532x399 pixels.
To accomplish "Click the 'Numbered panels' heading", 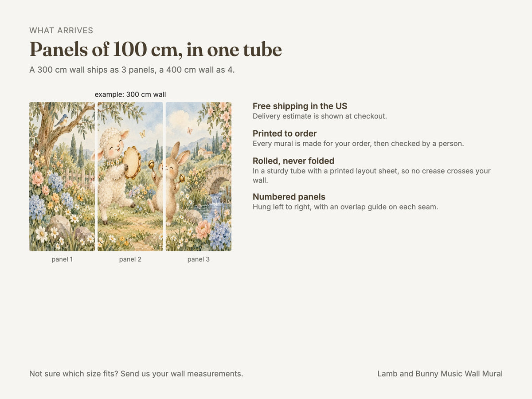I will 289,197.
